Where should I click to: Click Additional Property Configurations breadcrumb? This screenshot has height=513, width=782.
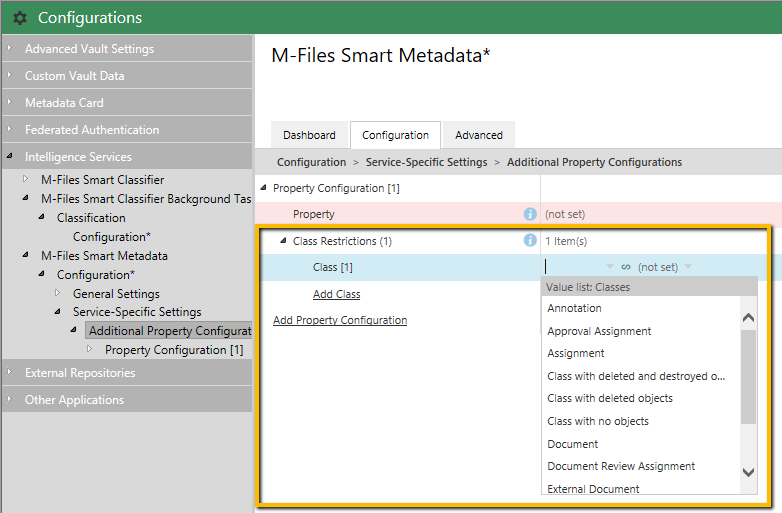pyautogui.click(x=594, y=162)
